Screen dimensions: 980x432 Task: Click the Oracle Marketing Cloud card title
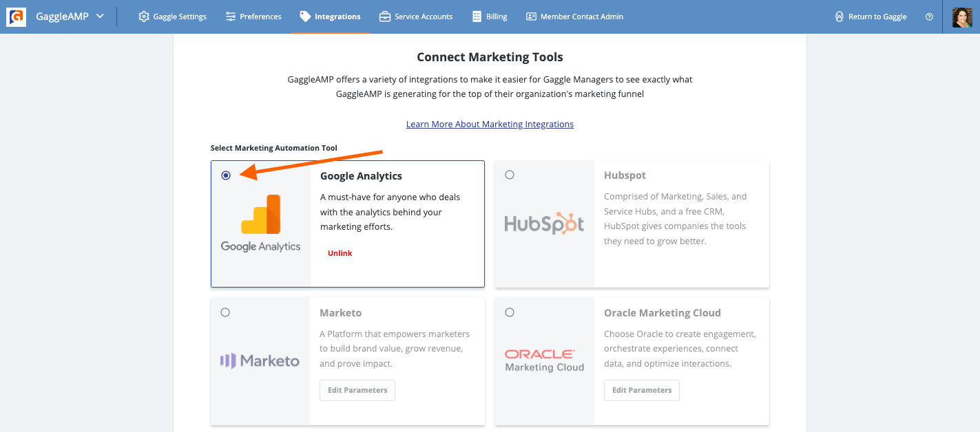pyautogui.click(x=663, y=313)
